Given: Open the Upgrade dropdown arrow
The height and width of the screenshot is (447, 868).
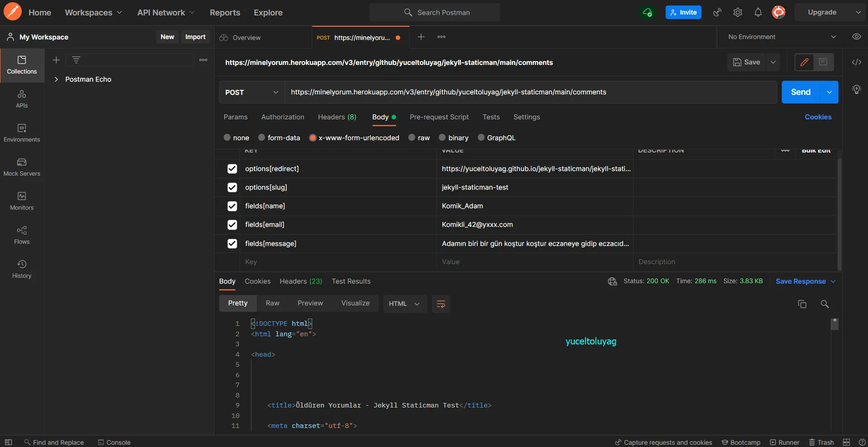Looking at the screenshot, I should pos(858,12).
